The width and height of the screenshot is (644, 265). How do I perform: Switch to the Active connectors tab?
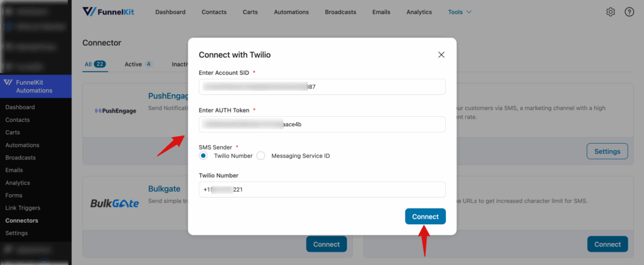tap(138, 65)
